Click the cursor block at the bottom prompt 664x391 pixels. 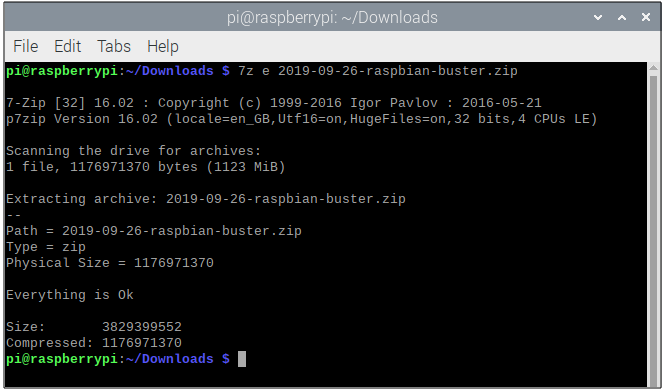coord(242,359)
